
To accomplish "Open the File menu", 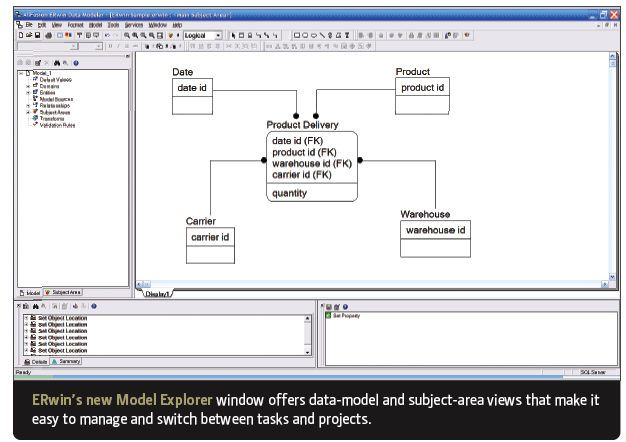I will 29,25.
